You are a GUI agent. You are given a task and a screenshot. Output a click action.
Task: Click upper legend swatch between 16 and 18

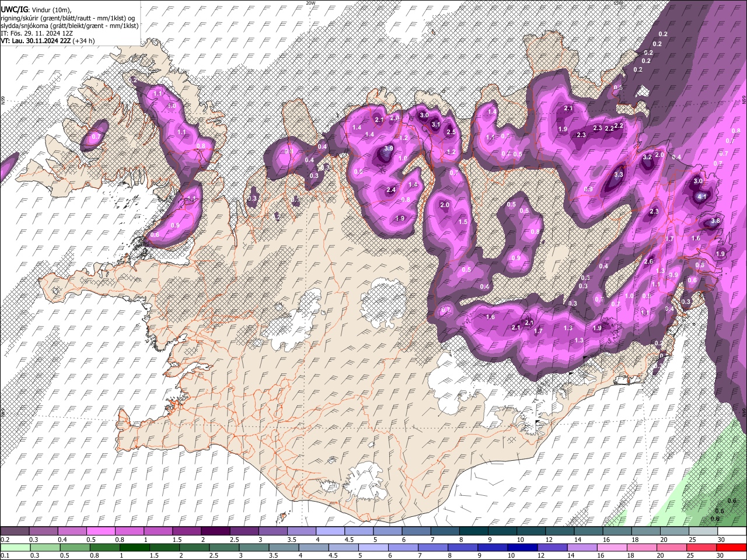[x=617, y=531]
